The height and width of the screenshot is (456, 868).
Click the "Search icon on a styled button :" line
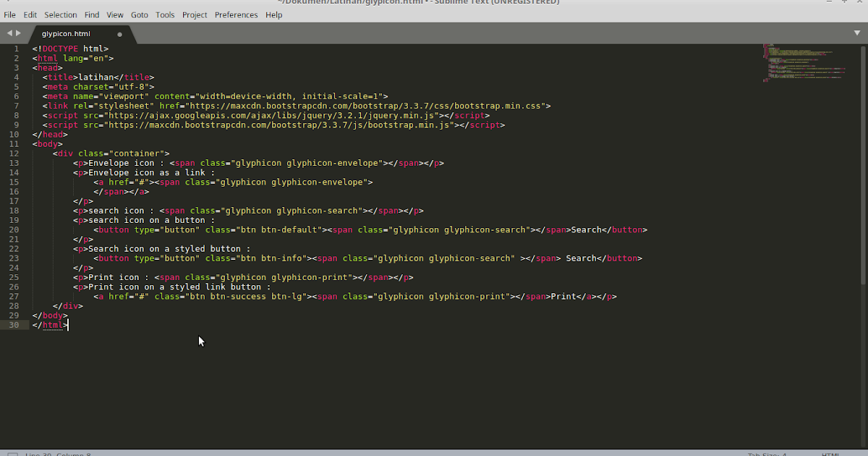pyautogui.click(x=162, y=248)
